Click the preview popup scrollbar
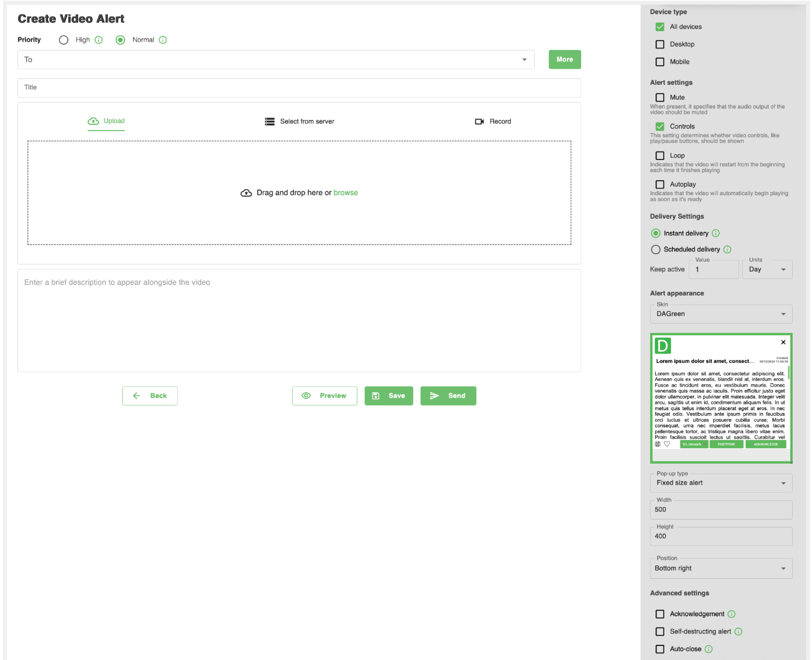Viewport: 812px width, 660px height. point(788,372)
